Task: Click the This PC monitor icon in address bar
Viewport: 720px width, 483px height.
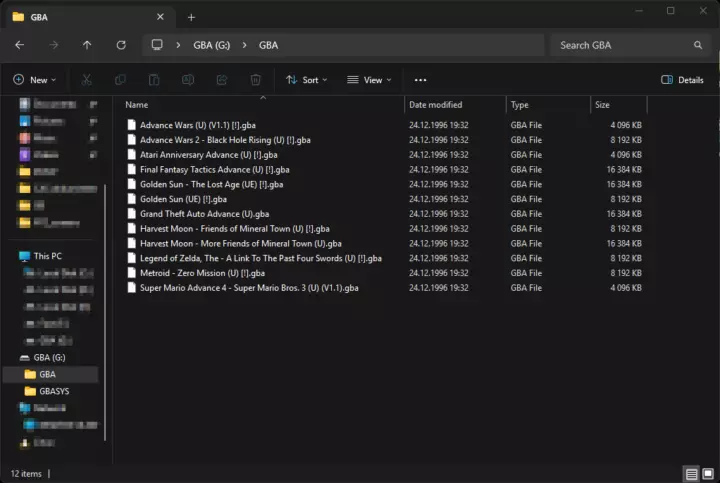Action: pos(157,45)
